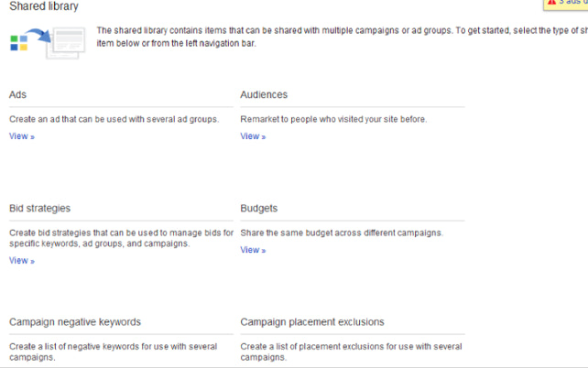Image resolution: width=588 pixels, height=368 pixels.
Task: Open the View link under Budgets
Action: [x=253, y=250]
